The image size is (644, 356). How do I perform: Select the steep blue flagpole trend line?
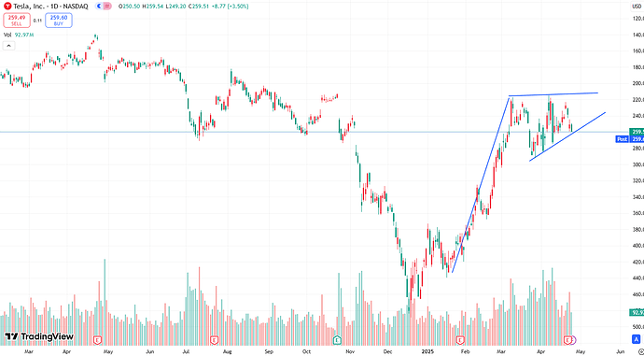(481, 184)
